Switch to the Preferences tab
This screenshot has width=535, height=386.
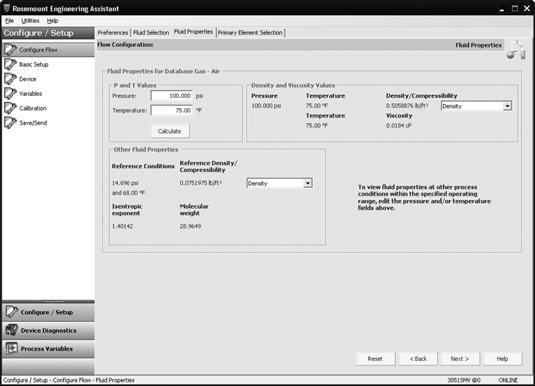pyautogui.click(x=113, y=32)
